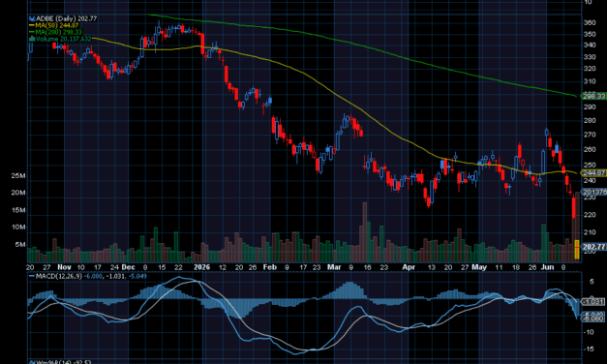
Task: Select the MA(200) 298.33 legend entry
Action: 58,32
